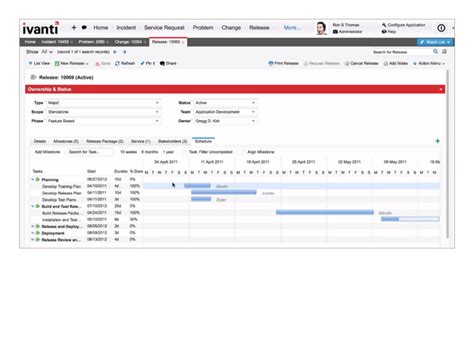
Task: Switch to the Stakeholders tab
Action: tap(172, 141)
